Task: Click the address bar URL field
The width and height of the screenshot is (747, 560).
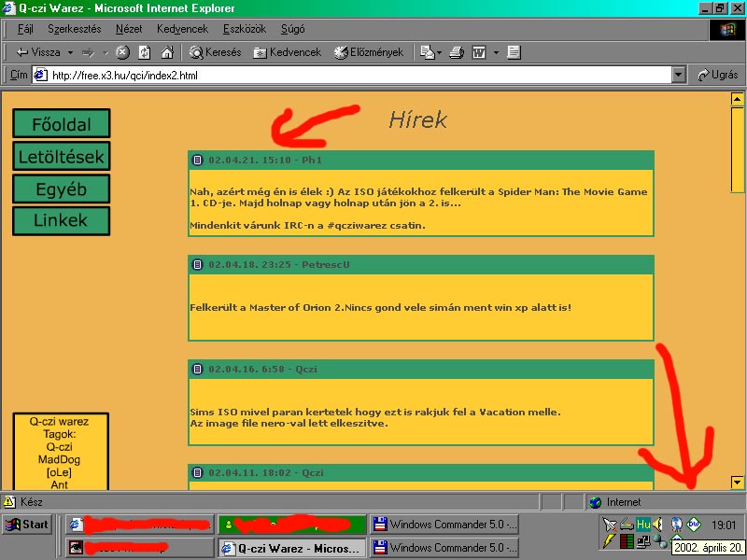Action: pyautogui.click(x=355, y=75)
